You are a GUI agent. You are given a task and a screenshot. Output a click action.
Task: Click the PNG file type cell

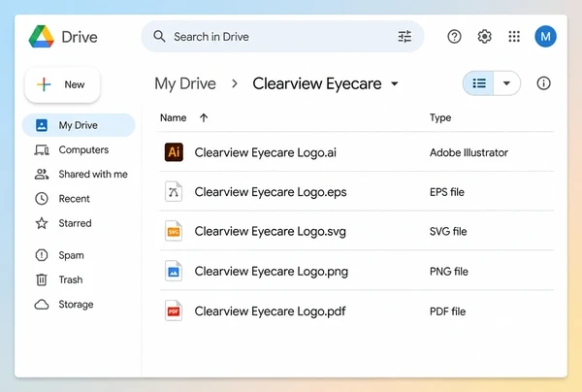(x=449, y=272)
